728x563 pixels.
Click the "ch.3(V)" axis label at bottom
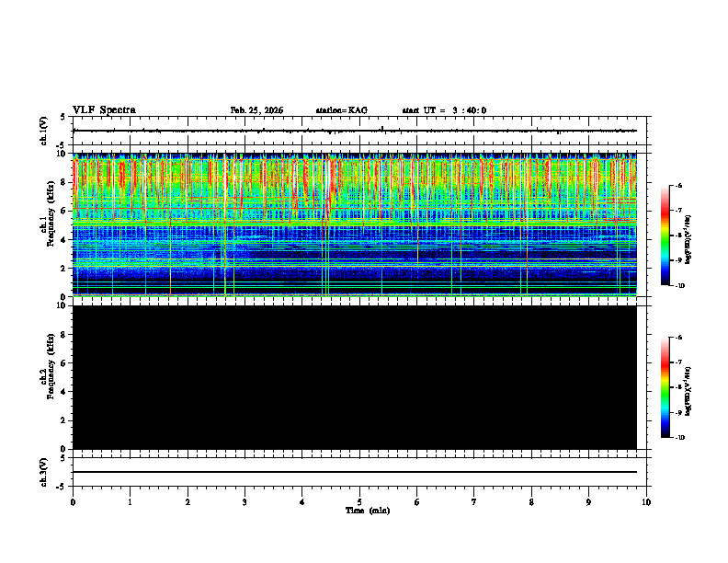[x=44, y=472]
